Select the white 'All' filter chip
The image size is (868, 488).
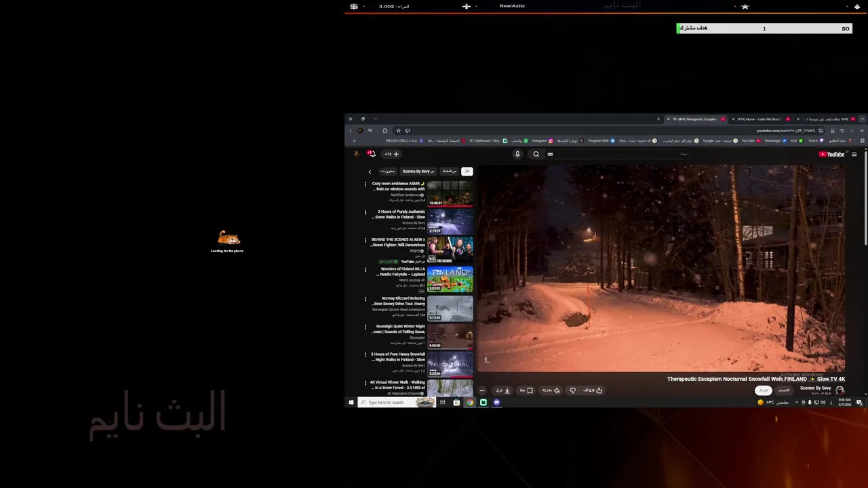[467, 171]
